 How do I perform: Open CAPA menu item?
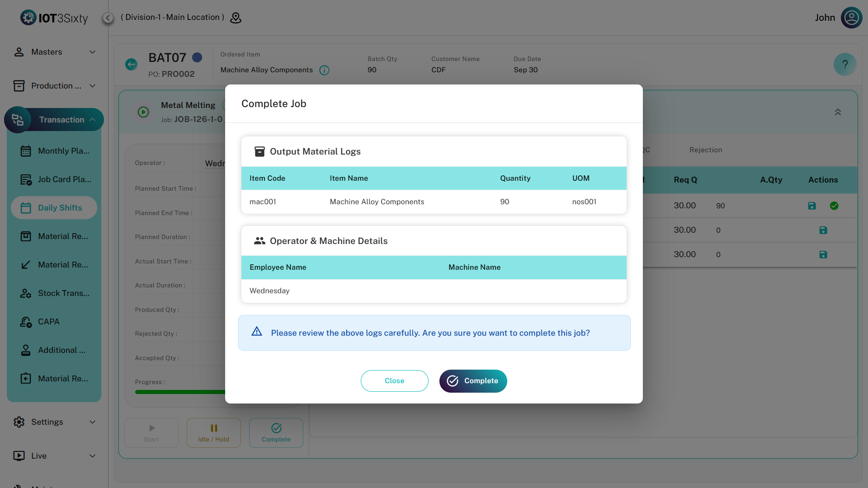click(x=49, y=322)
